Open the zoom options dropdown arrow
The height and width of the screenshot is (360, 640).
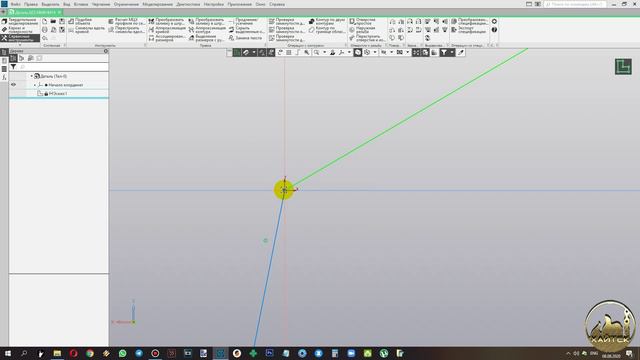[324, 52]
